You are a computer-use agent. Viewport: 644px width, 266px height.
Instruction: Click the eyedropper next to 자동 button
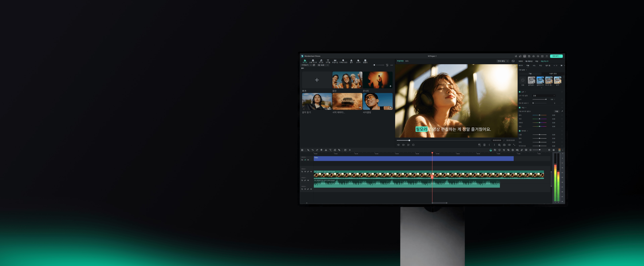pos(562,111)
